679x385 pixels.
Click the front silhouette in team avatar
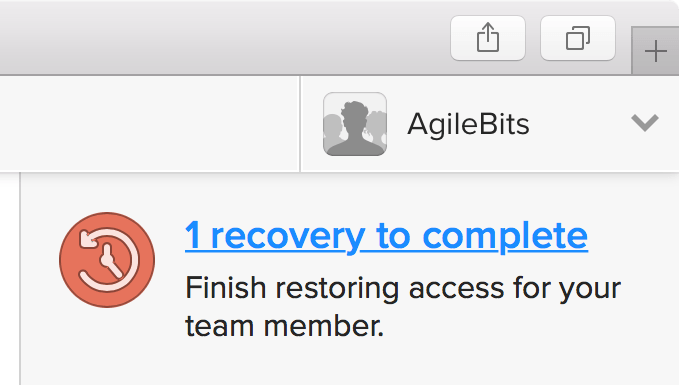click(x=356, y=128)
